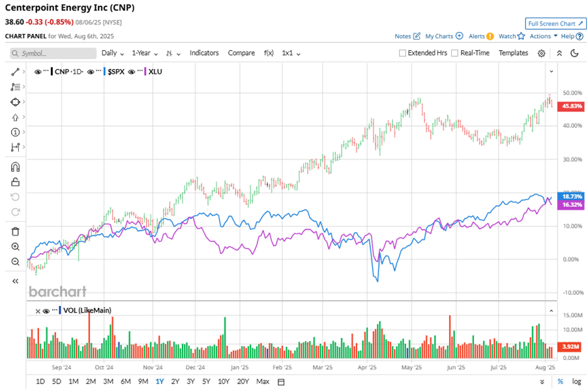Image resolution: width=588 pixels, height=392 pixels.
Task: Toggle visibility of the CNP series
Action: click(x=38, y=72)
